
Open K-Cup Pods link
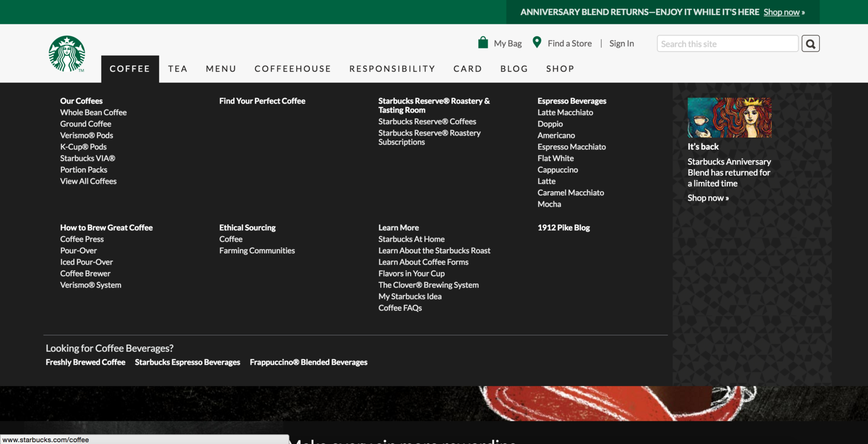84,147
